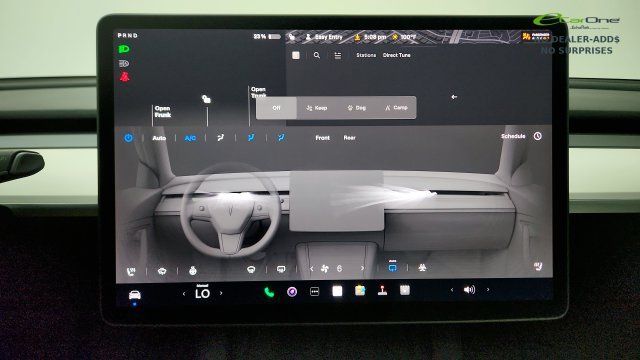Viewport: 640px width, 360px height.
Task: Enable Auto climate mode
Action: (x=159, y=138)
